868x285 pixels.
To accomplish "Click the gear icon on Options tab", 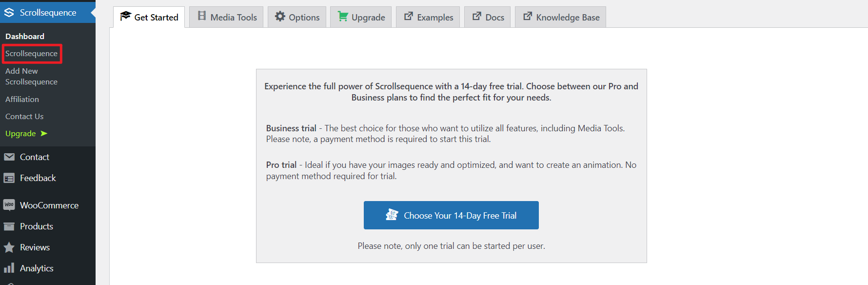I will 280,17.
